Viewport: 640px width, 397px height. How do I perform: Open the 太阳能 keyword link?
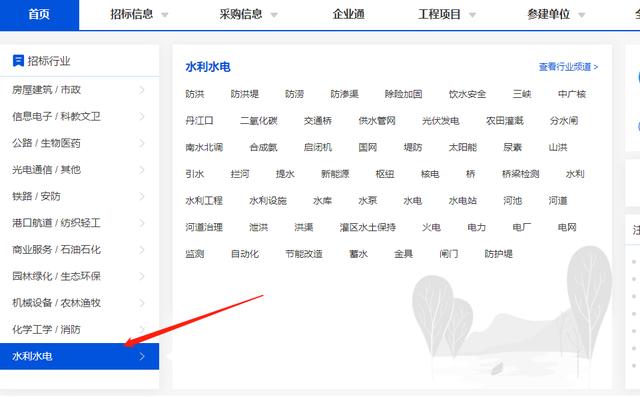tap(462, 147)
